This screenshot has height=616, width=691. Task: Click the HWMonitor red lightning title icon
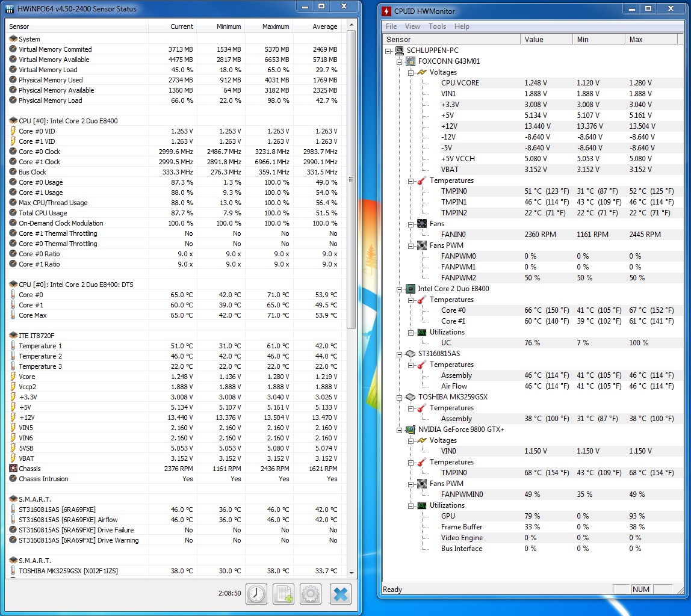pyautogui.click(x=386, y=11)
